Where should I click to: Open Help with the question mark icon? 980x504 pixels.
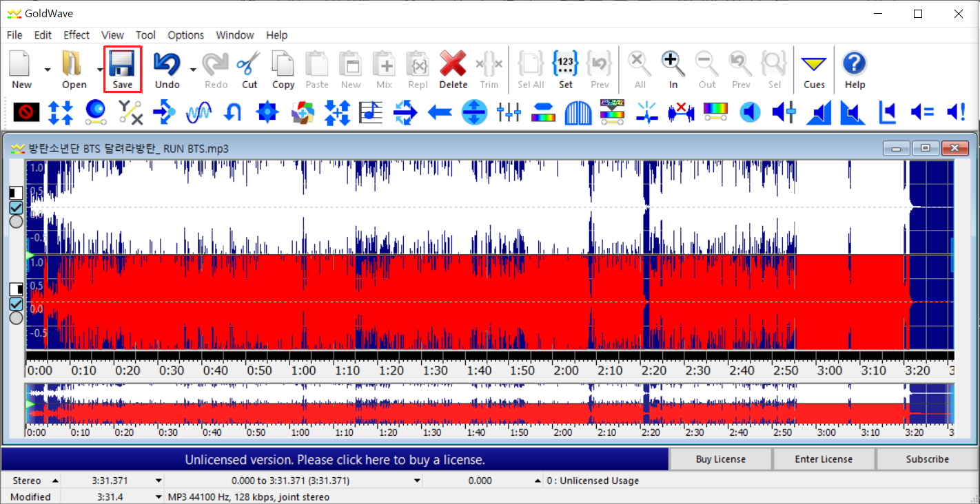coord(855,69)
